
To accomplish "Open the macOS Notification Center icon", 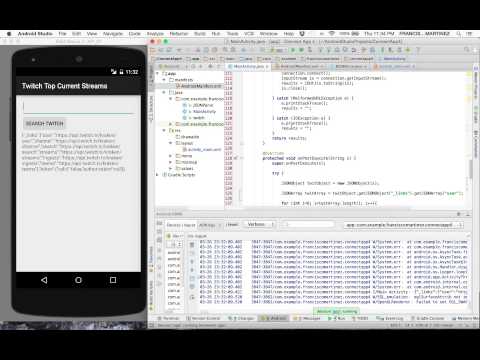I will point(469,34).
